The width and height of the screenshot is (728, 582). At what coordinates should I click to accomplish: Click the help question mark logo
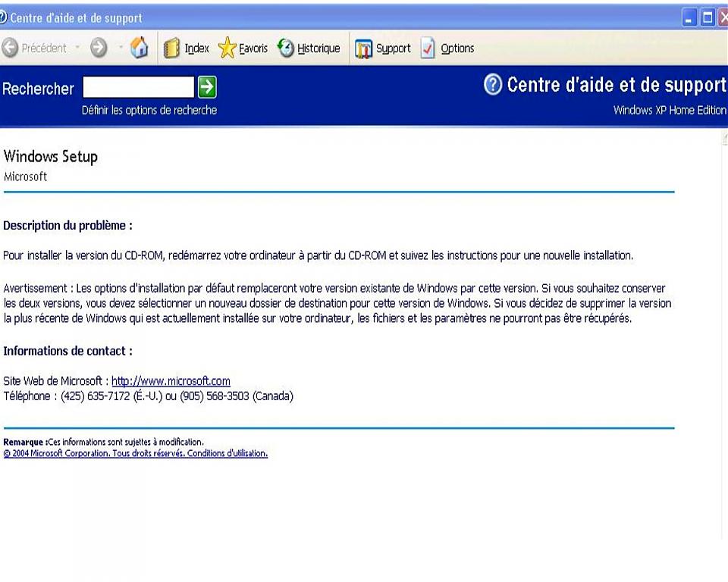[493, 85]
